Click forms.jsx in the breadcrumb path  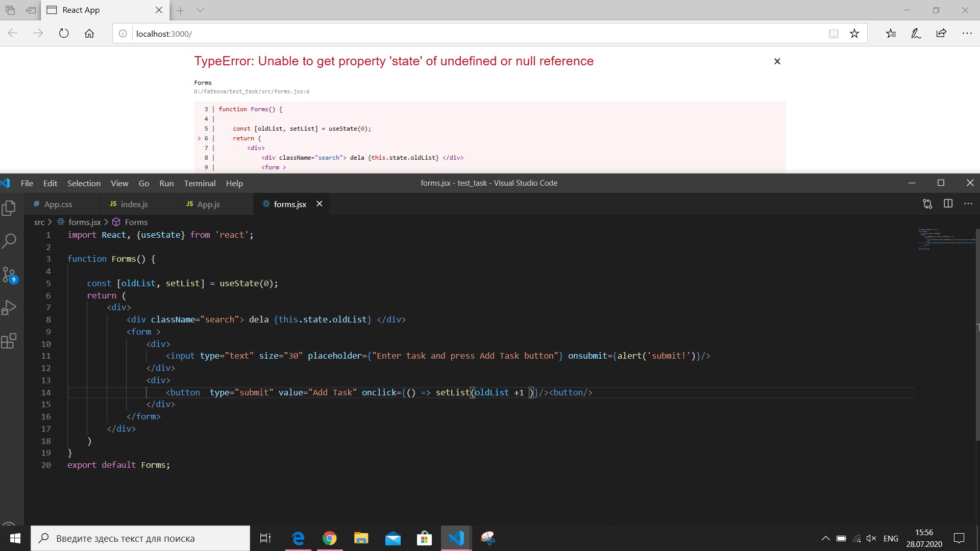[x=85, y=222]
